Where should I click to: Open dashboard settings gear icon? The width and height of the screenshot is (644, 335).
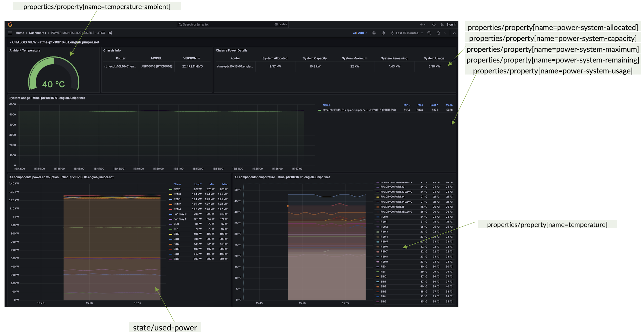(383, 33)
